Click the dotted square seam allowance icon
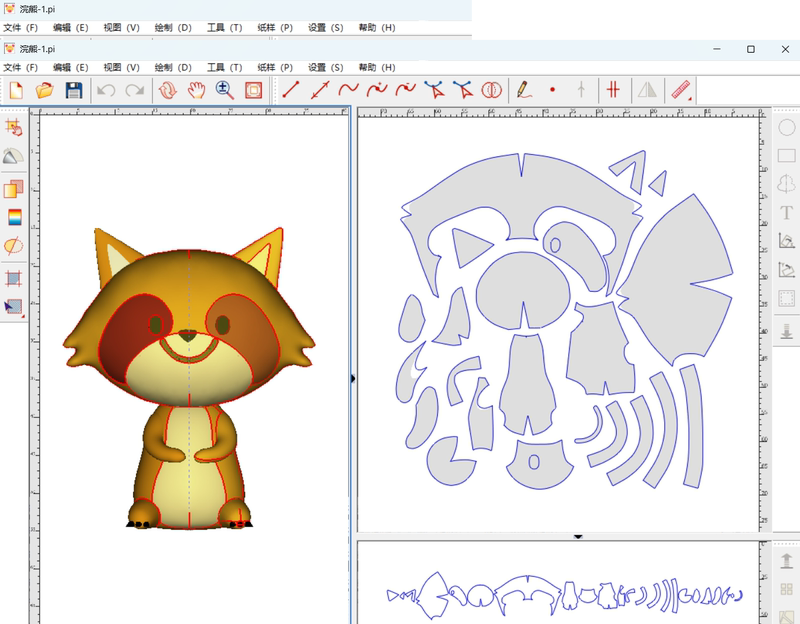 coord(787,298)
